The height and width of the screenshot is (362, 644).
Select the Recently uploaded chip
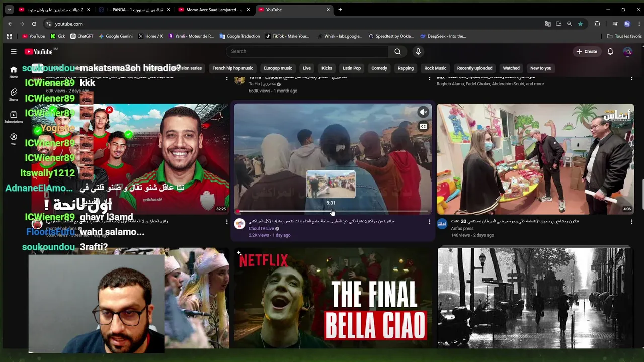click(x=474, y=68)
